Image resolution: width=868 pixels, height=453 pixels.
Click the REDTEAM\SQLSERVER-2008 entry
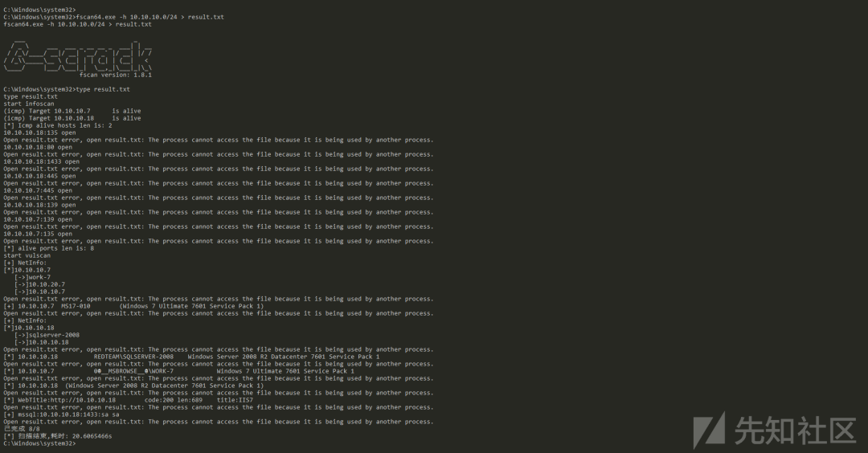133,357
